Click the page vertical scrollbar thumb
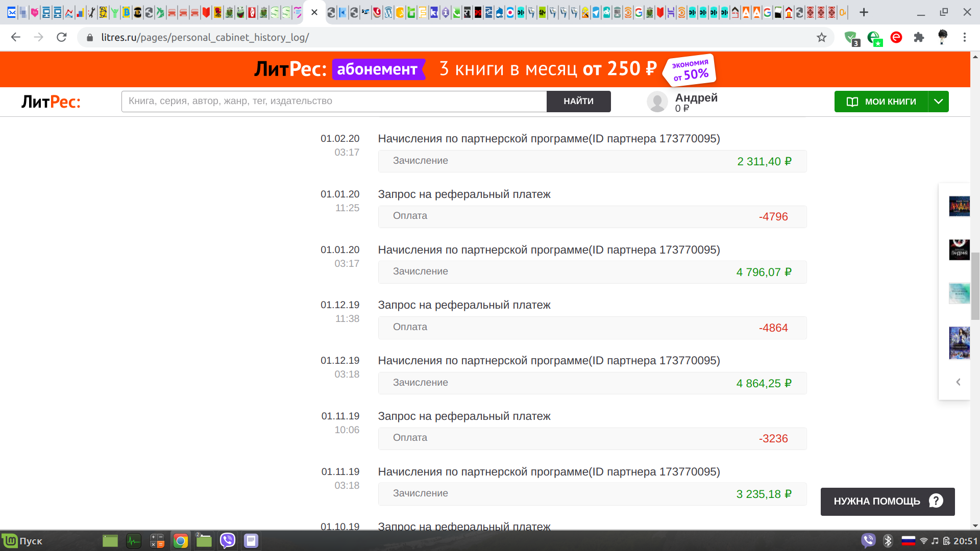The image size is (980, 551). (975, 286)
